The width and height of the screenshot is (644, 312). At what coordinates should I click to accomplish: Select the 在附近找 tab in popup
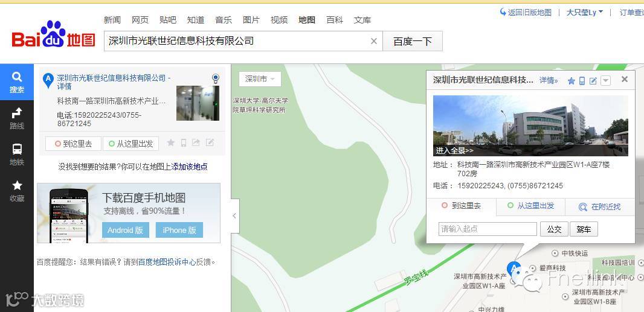tap(600, 206)
